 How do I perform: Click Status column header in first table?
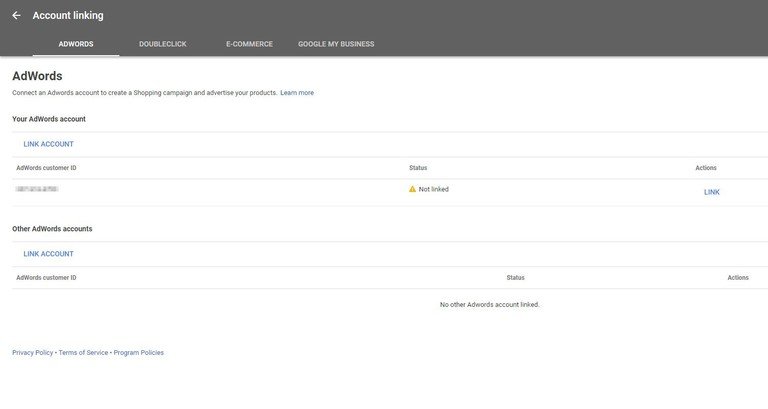[418, 168]
